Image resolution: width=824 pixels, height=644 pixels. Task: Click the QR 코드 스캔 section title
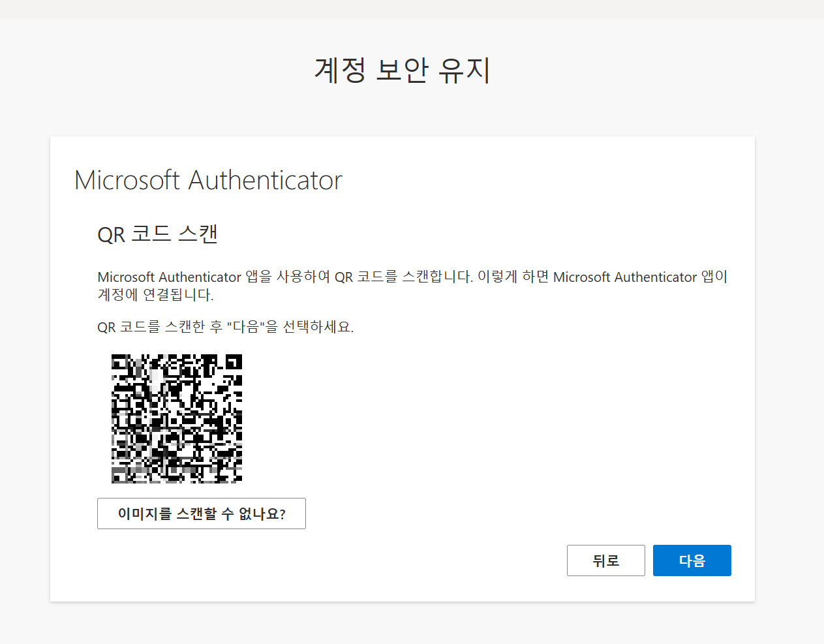click(x=158, y=235)
